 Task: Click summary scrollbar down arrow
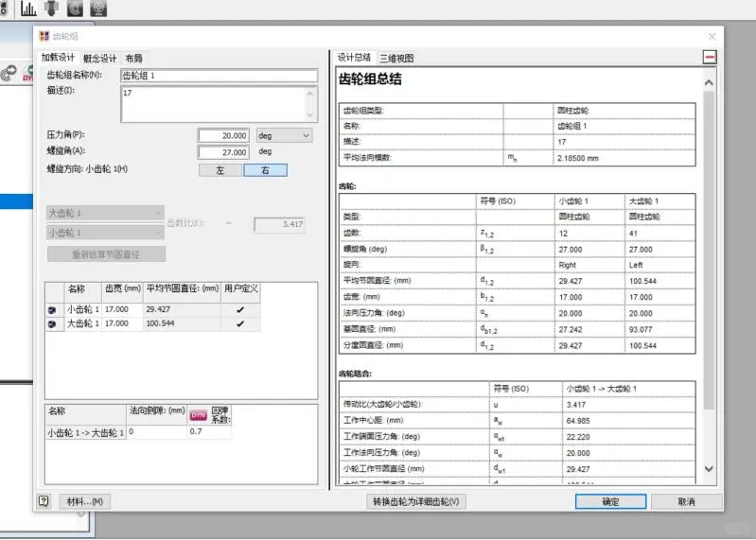(709, 468)
